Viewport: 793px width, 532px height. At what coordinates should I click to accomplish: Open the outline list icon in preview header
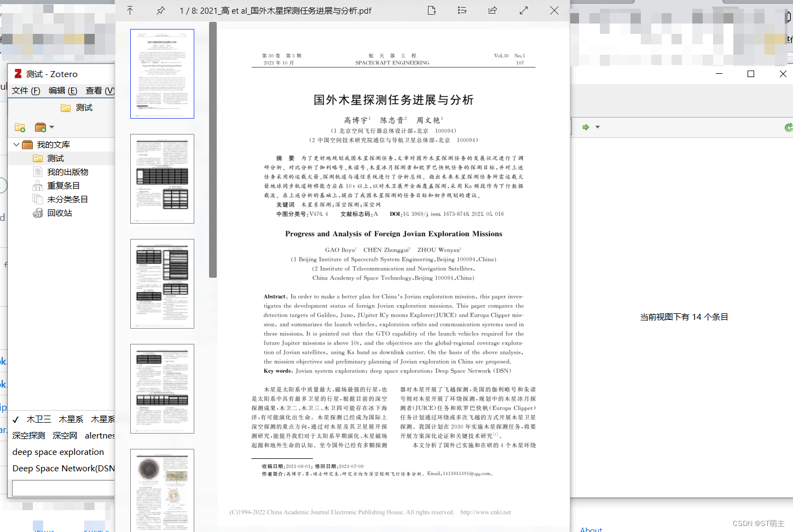click(x=462, y=10)
